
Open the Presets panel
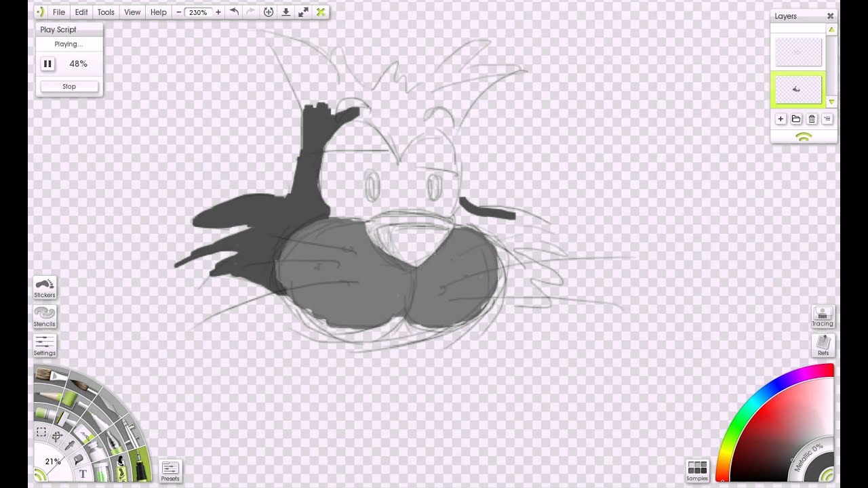coord(170,471)
